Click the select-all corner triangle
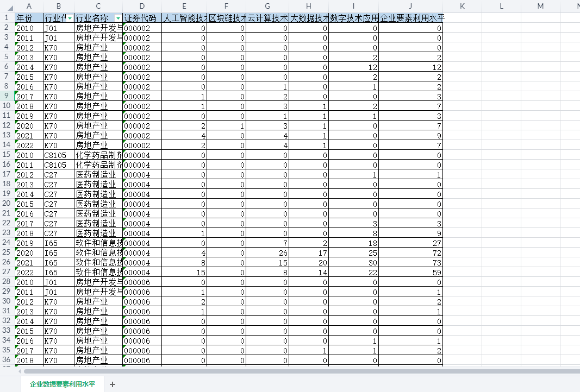This screenshot has width=580, height=392. (10, 8)
